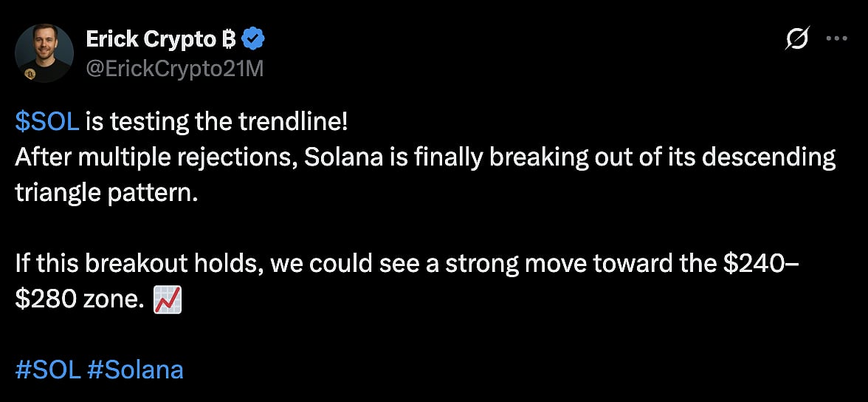Image resolution: width=868 pixels, height=402 pixels.
Task: Open the #Solana hashtag
Action: point(135,369)
